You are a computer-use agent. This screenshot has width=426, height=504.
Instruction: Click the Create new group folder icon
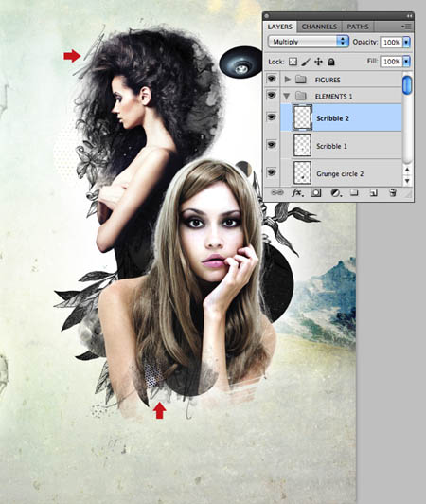point(354,193)
